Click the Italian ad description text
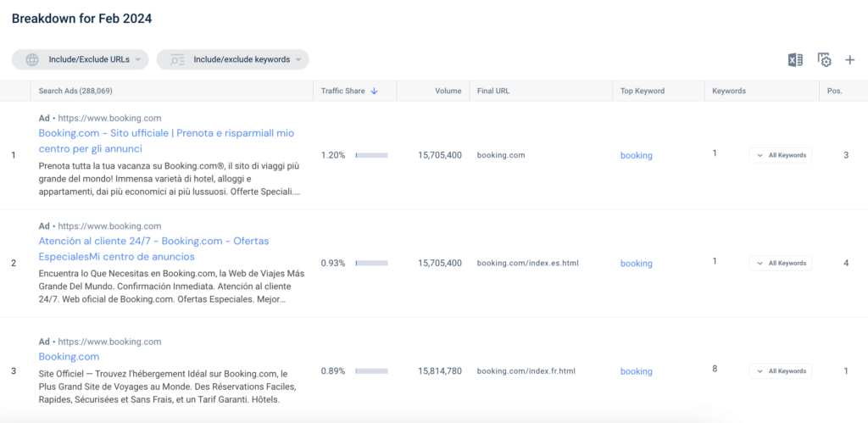868x423 pixels. (x=170, y=179)
